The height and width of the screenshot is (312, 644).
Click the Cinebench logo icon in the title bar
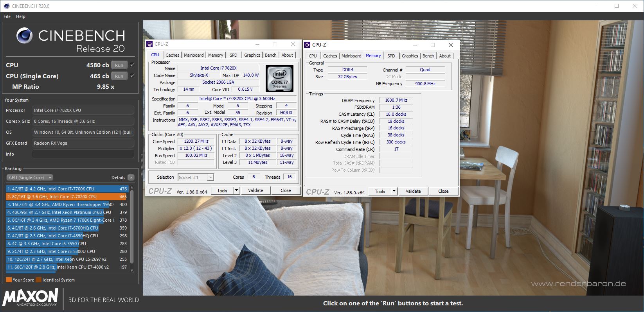pyautogui.click(x=6, y=6)
